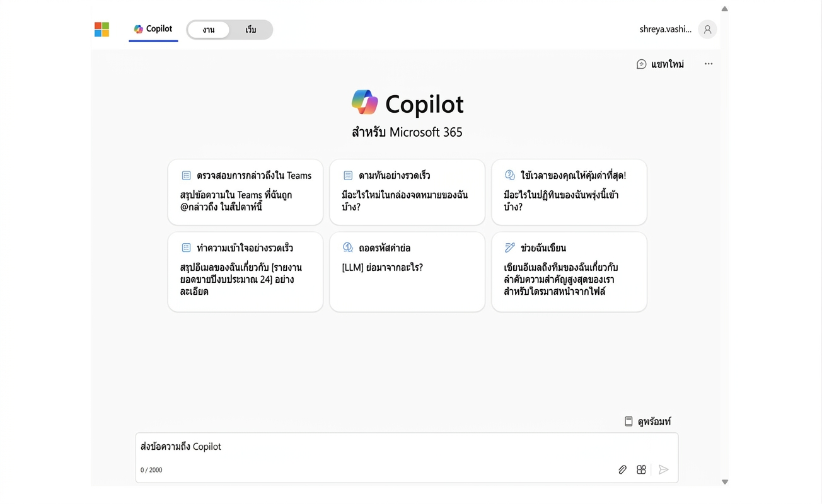
Task: Switch to the งาน (Work) toggle
Action: point(209,30)
